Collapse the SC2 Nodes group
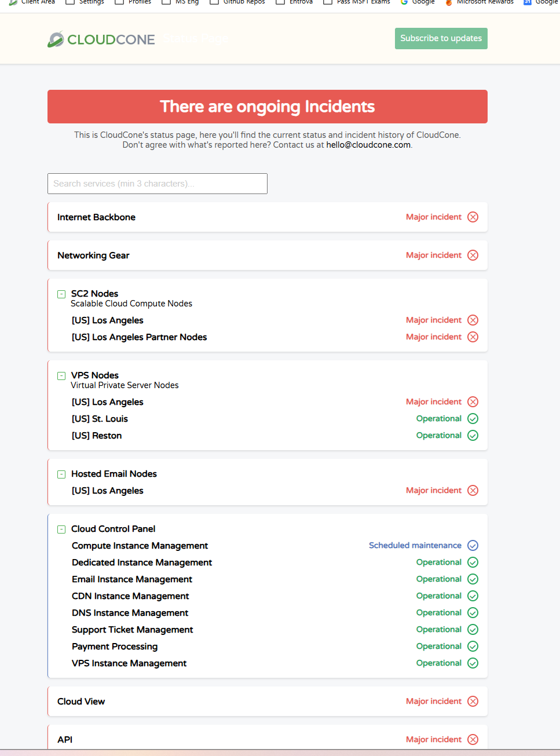The width and height of the screenshot is (560, 756). pos(61,294)
